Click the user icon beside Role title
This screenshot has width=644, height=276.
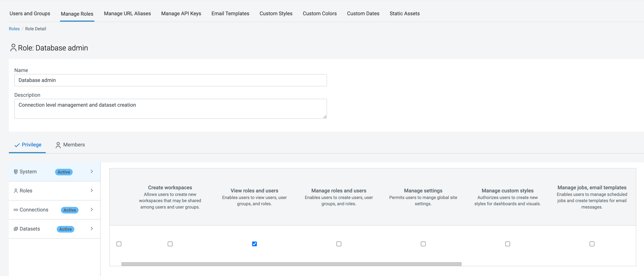pos(13,48)
